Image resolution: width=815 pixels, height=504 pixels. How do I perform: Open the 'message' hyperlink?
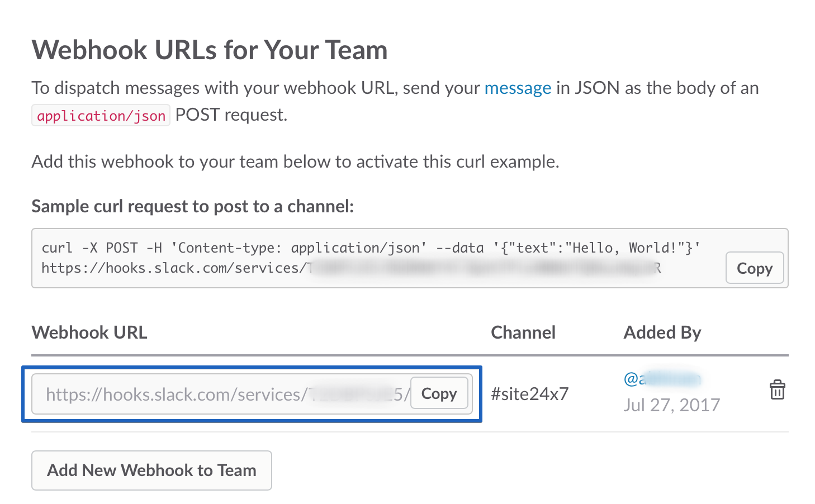518,88
